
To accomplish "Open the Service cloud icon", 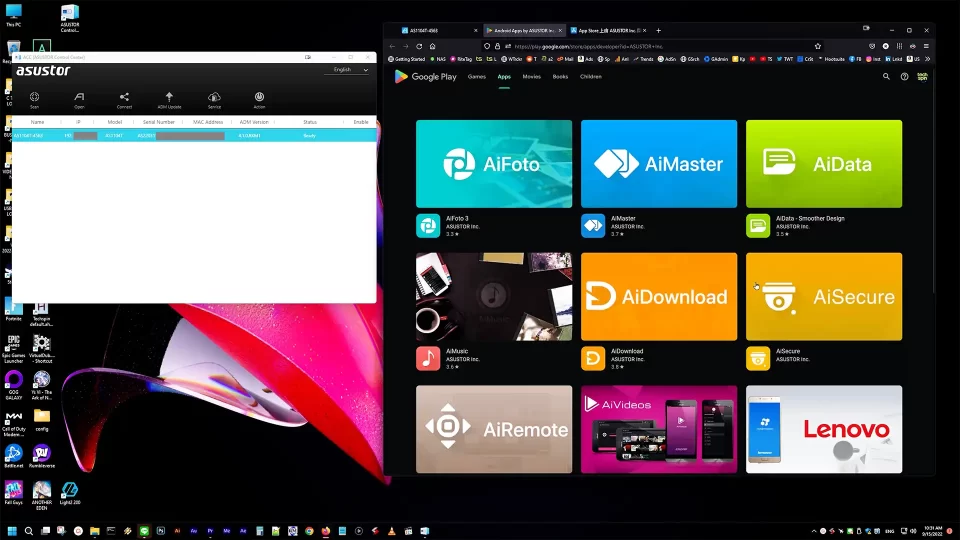I will [214, 98].
